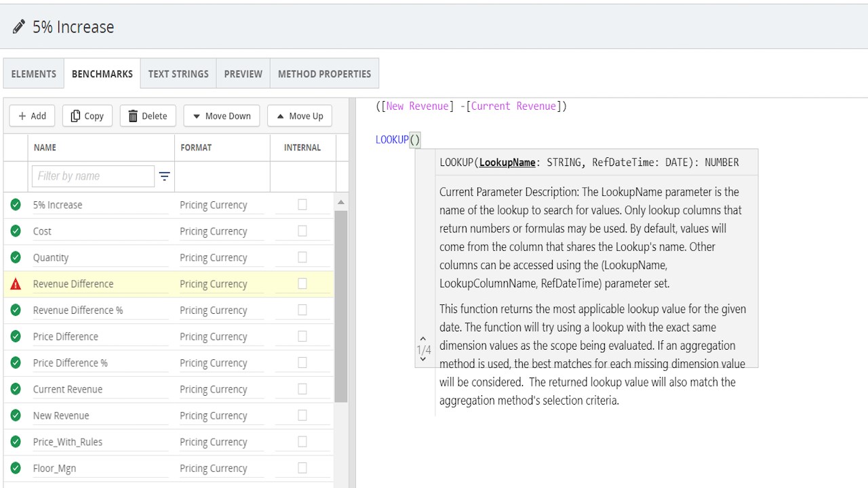
Task: Click green check icon for Price Difference row
Action: [x=16, y=336]
